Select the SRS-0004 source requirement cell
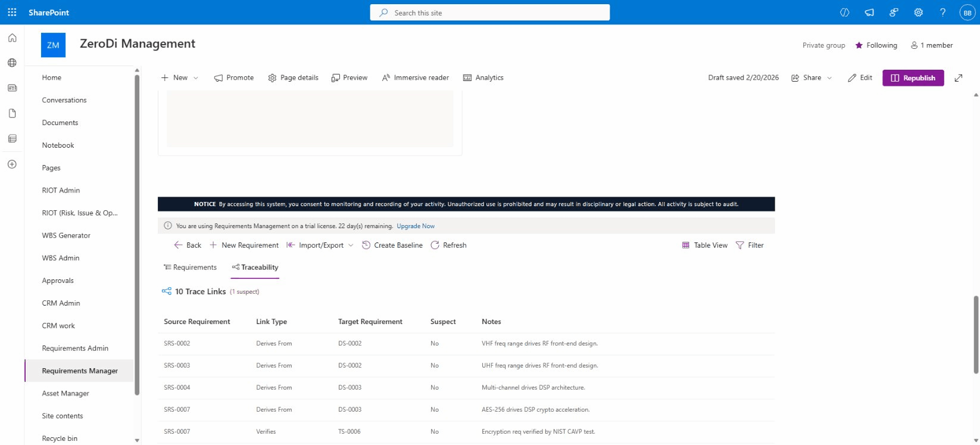 click(x=177, y=388)
